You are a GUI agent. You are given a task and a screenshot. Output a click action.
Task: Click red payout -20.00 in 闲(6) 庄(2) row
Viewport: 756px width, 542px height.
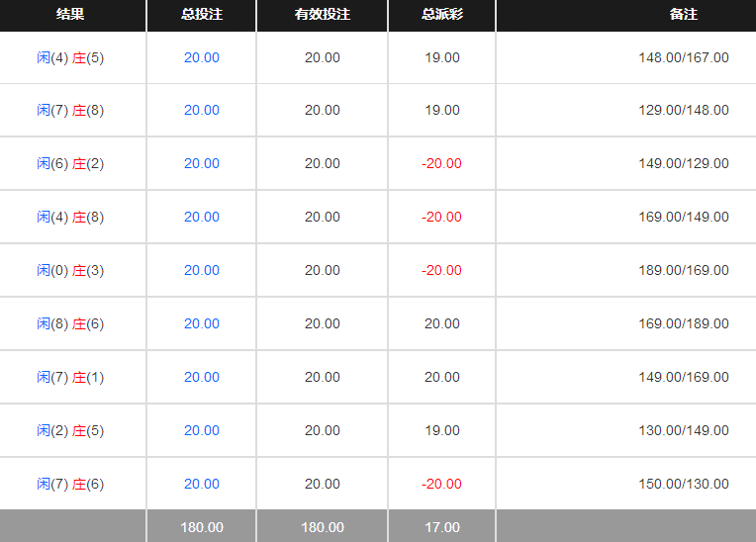[441, 164]
